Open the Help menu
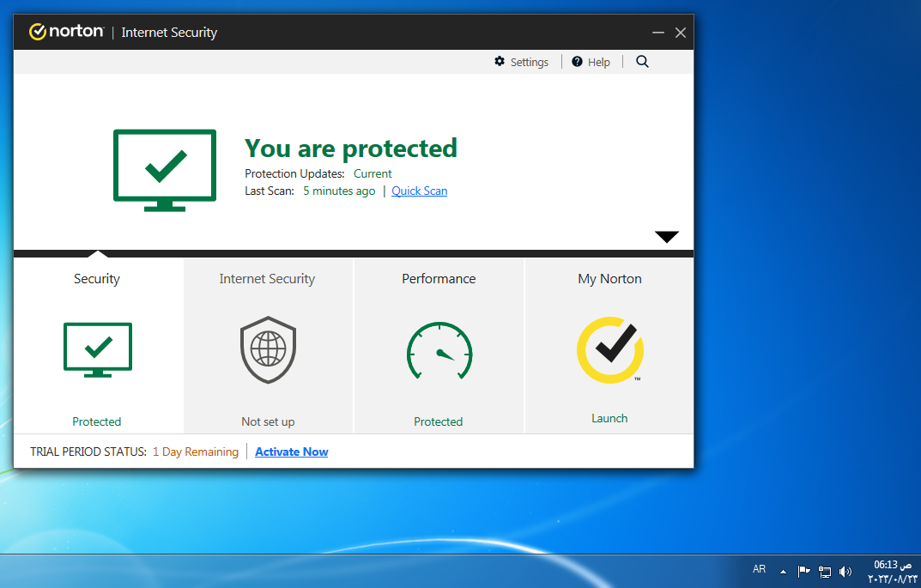921x588 pixels. click(x=591, y=62)
